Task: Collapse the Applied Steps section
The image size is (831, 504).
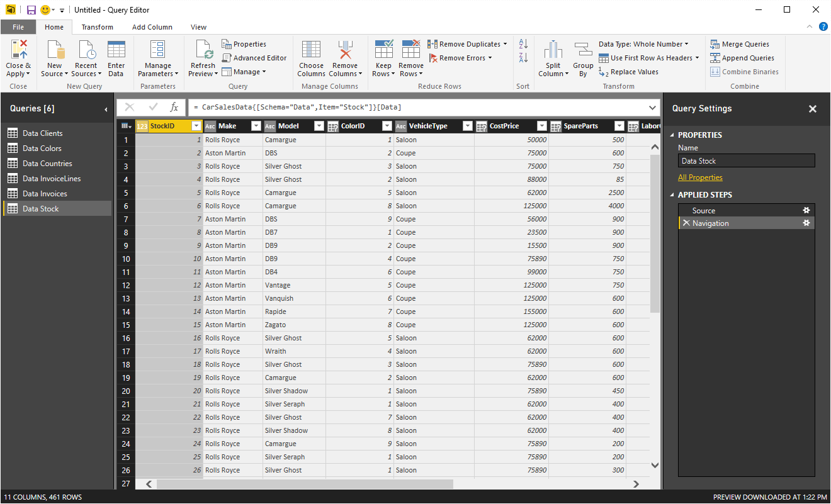Action: point(672,195)
